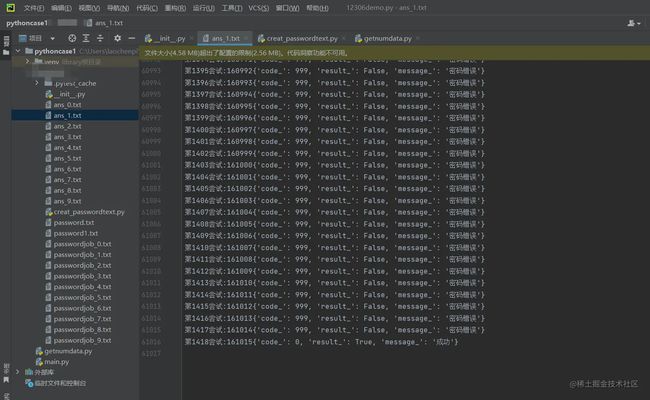
Task: Open the 导航(N) menu
Action: coord(118,8)
